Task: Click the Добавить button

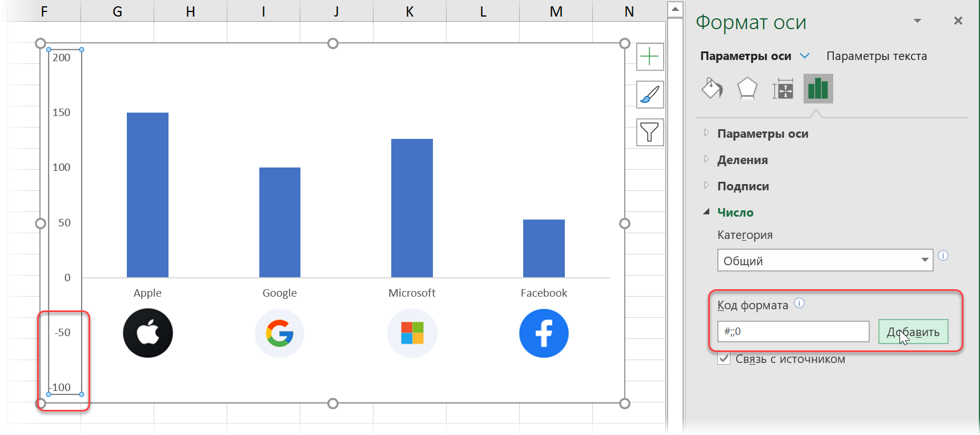Action: pos(913,332)
